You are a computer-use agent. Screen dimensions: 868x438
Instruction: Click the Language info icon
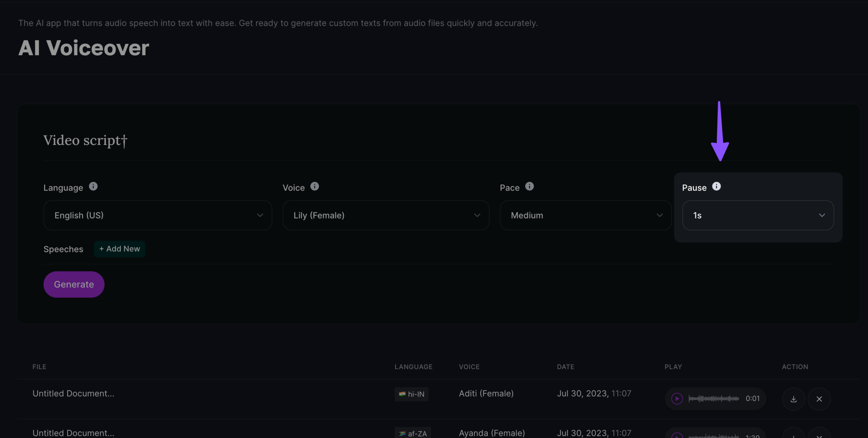[93, 187]
